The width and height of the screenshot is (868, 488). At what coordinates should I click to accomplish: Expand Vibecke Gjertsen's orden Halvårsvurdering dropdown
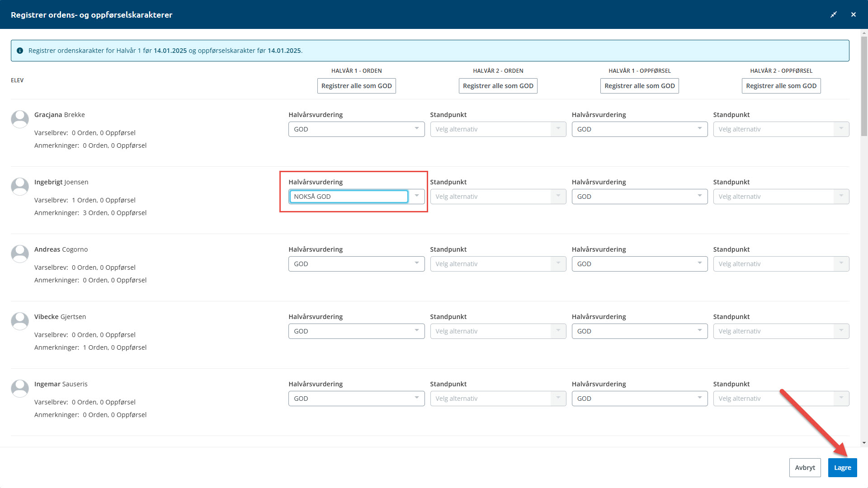tap(356, 331)
